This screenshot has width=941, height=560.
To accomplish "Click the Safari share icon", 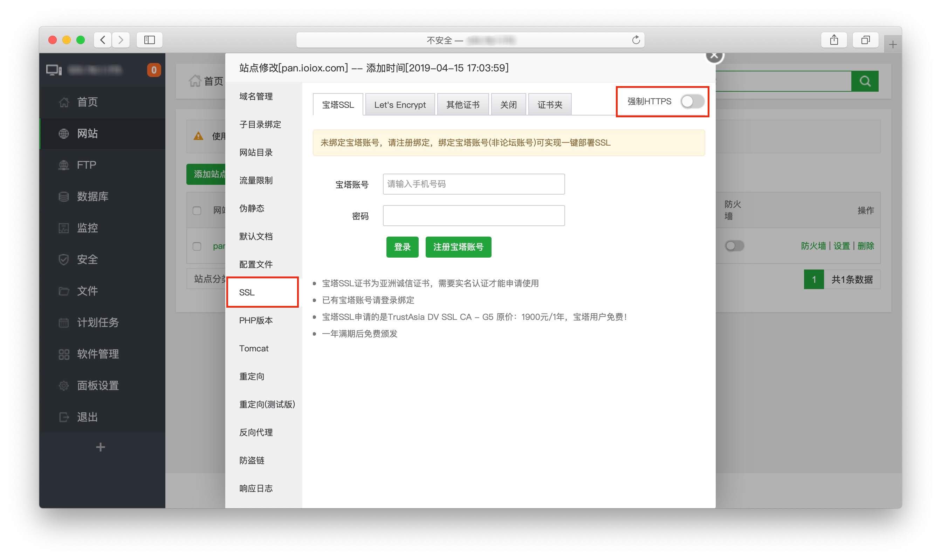I will click(x=834, y=40).
